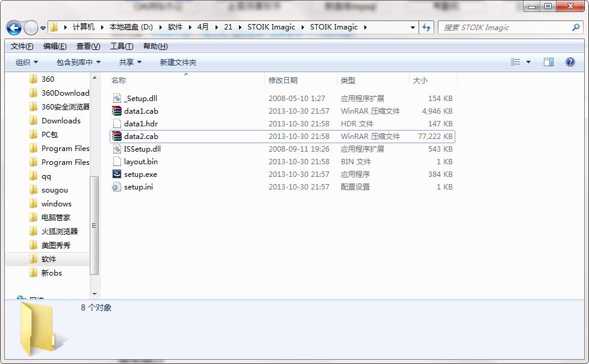
Task: Select the qq folder in sidebar
Action: coord(46,176)
